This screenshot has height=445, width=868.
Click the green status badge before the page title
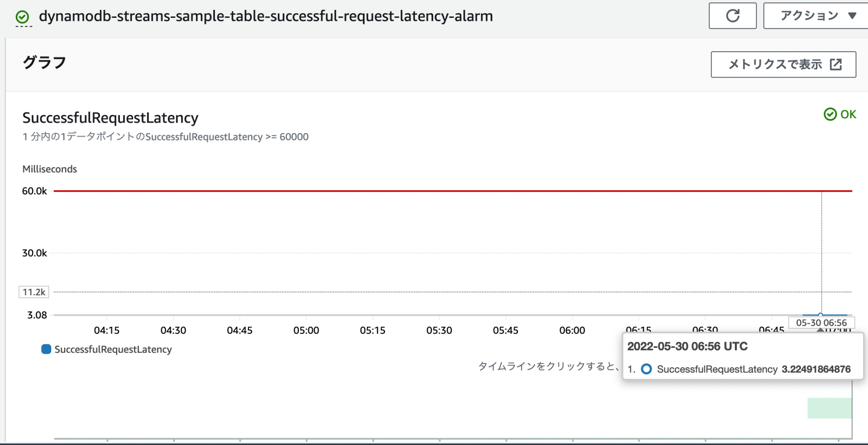21,17
